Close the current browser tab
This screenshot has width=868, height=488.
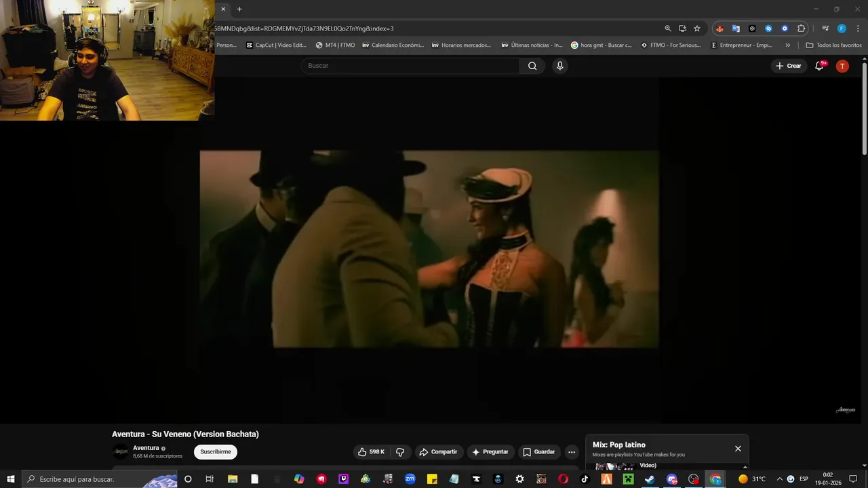[x=223, y=9]
